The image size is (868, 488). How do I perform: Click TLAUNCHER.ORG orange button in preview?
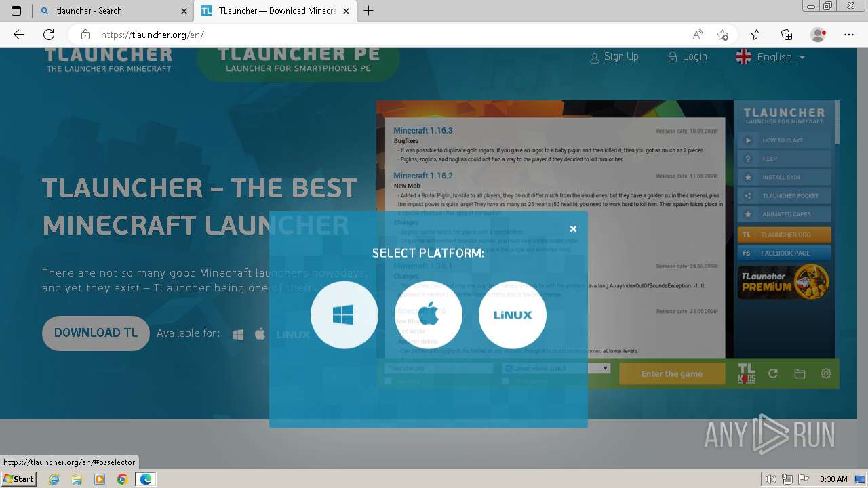click(x=784, y=235)
